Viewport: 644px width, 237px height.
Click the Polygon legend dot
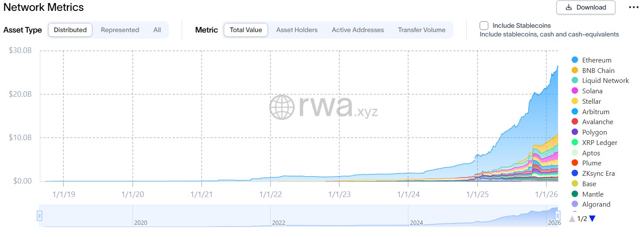[x=575, y=132]
